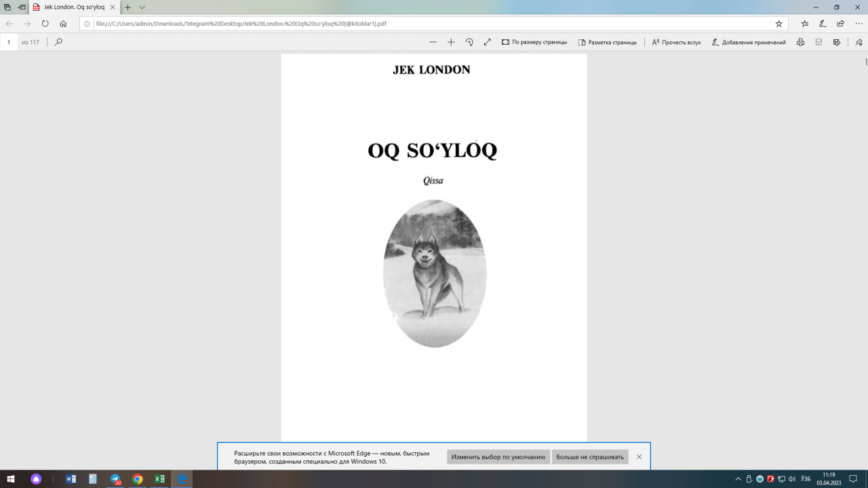Zoom out with the minus button
868x488 pixels.
(x=433, y=42)
